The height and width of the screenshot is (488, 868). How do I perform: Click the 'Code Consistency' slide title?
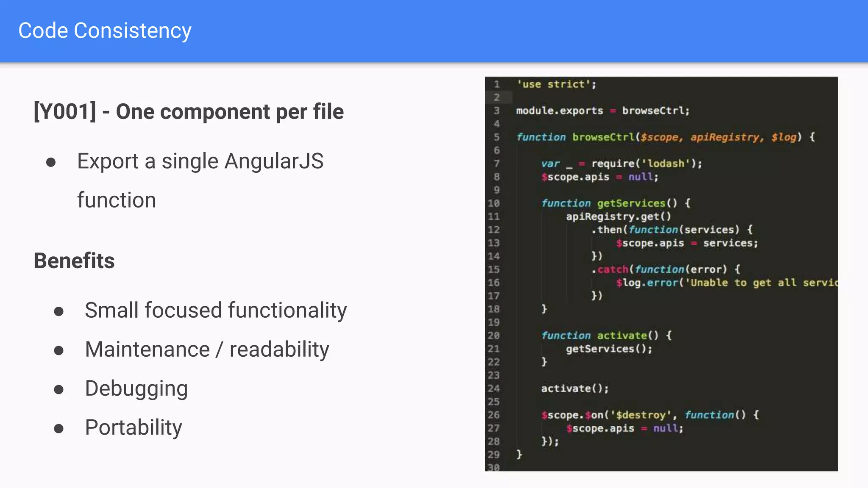tap(105, 31)
